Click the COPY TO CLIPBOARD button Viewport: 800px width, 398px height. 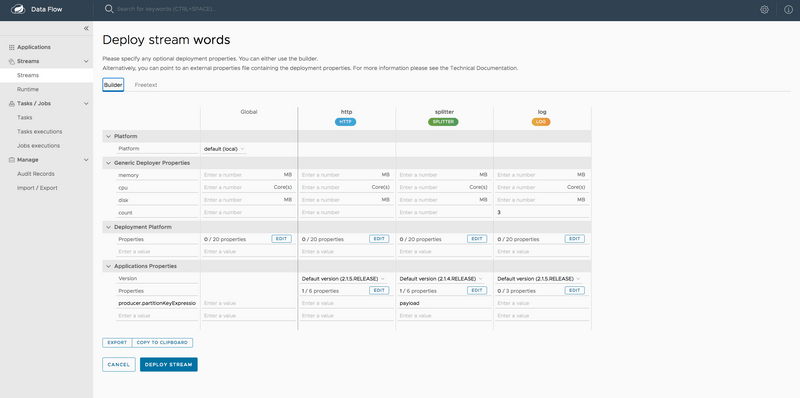coord(162,342)
